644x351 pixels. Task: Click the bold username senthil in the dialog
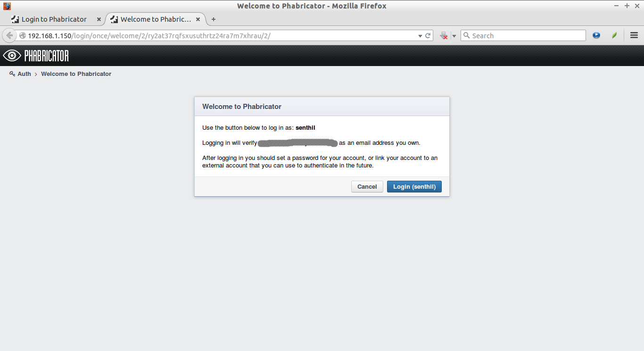pyautogui.click(x=305, y=128)
